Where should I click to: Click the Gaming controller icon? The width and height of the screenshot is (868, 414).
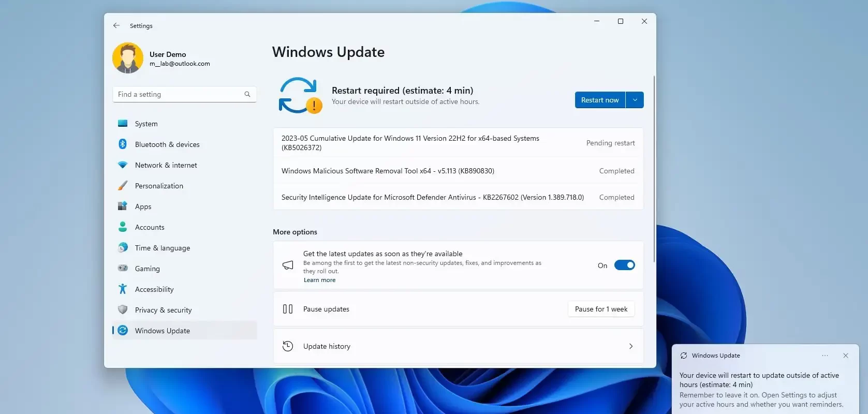coord(123,269)
